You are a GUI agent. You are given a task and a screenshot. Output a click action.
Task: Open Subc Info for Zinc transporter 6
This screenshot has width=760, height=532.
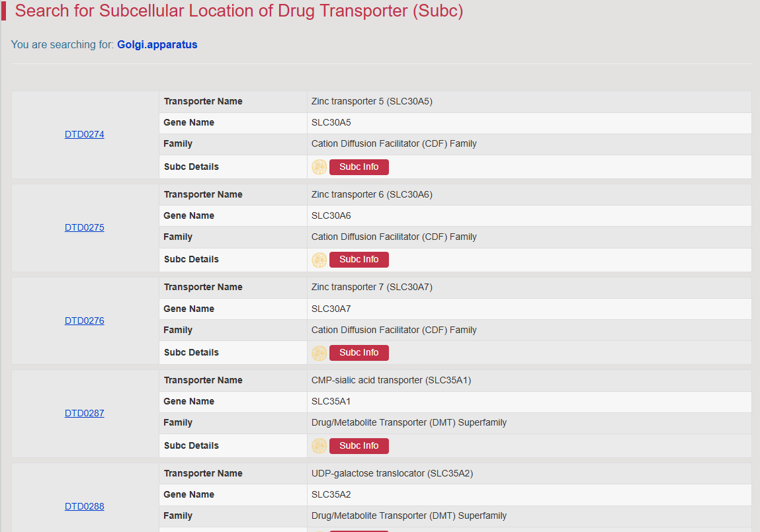(x=359, y=260)
